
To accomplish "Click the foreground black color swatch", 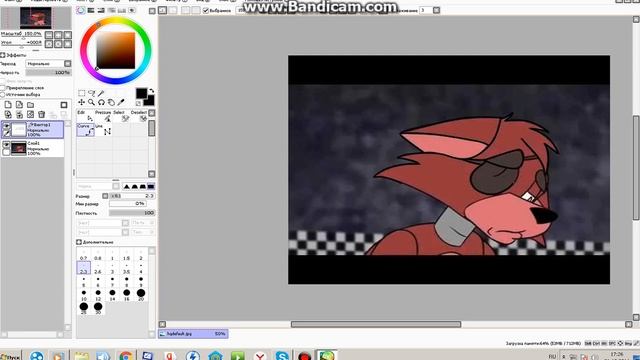I will coord(141,93).
